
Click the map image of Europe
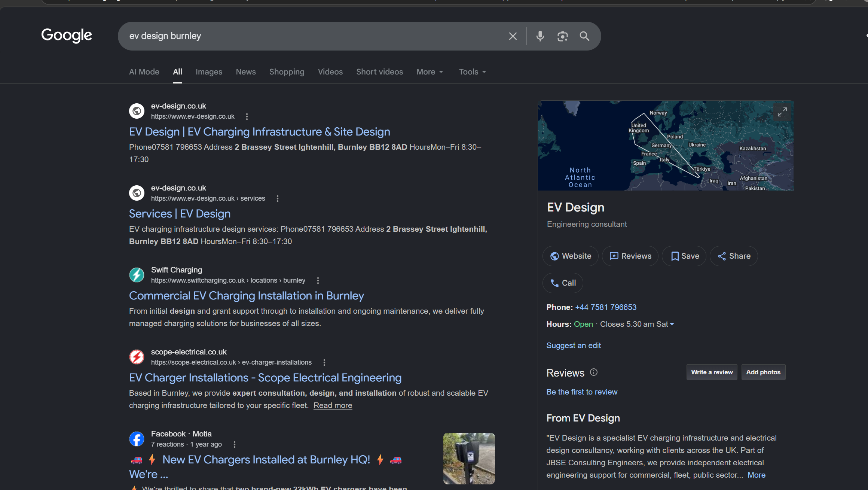[666, 146]
